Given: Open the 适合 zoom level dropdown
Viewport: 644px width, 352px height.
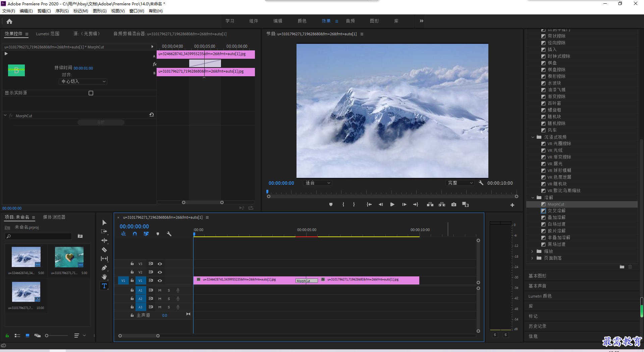Looking at the screenshot, I should pos(317,183).
